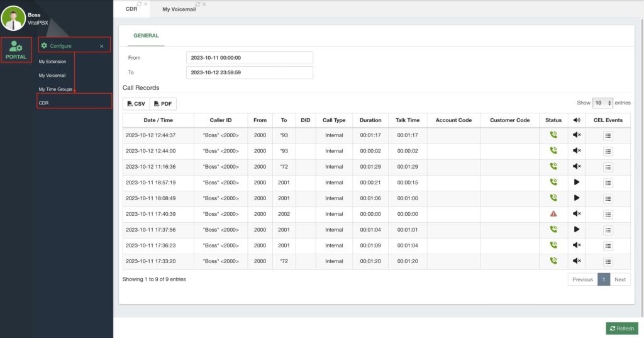644x338 pixels.
Task: Close the Configure menu panel
Action: click(x=101, y=46)
